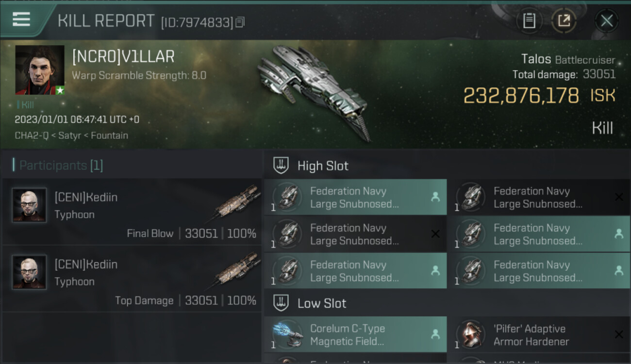The height and width of the screenshot is (364, 631).
Task: Click the CHA2-Q < Satyr < Fountain location
Action: [x=71, y=135]
